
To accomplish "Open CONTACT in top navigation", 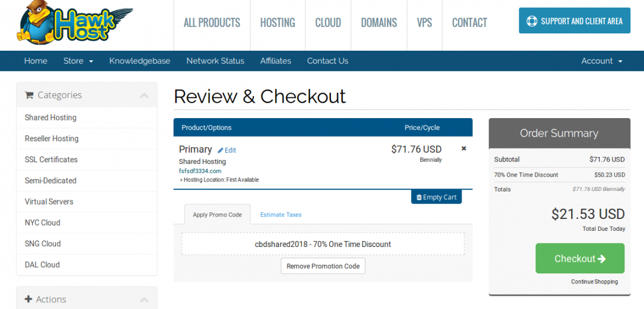I will click(x=469, y=22).
